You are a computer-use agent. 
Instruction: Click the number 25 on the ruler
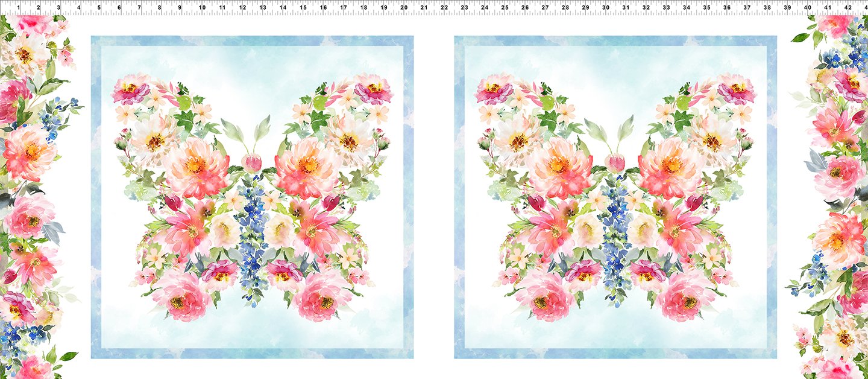(x=505, y=8)
